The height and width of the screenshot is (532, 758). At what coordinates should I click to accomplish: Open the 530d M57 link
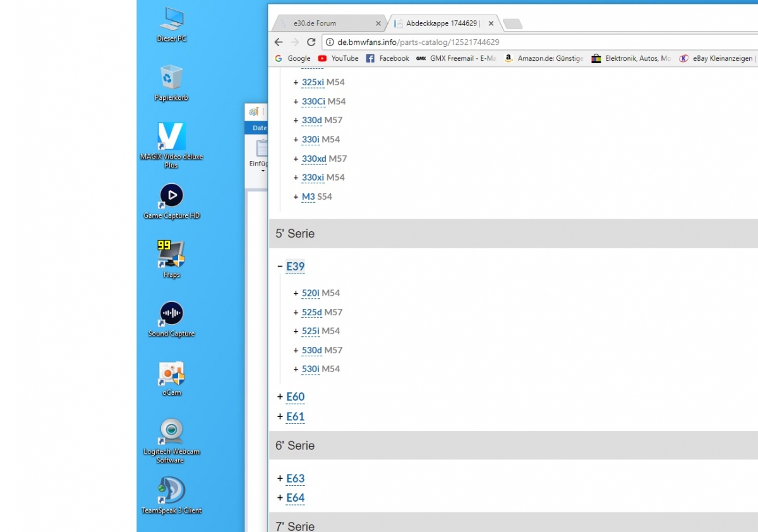click(x=311, y=350)
